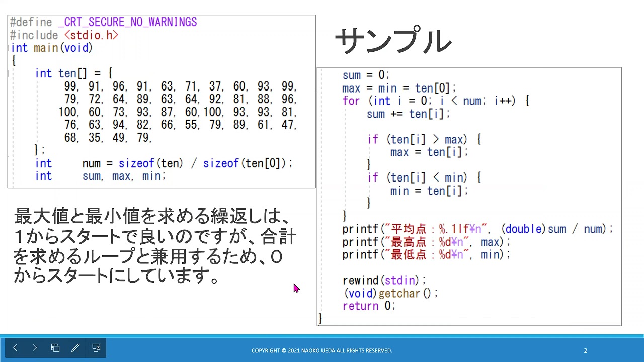644x362 pixels.
Task: Click the int ten[] = { declaration
Action: [73, 73]
